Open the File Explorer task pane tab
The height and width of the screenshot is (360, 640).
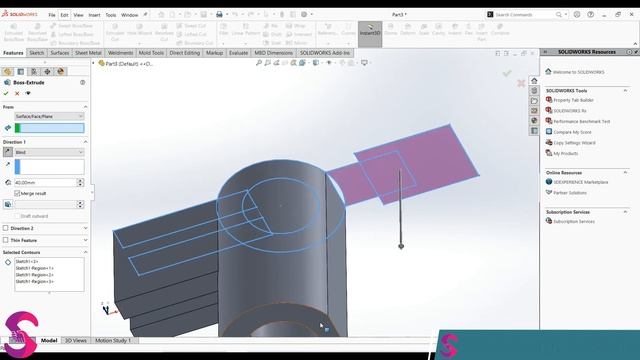[534, 100]
